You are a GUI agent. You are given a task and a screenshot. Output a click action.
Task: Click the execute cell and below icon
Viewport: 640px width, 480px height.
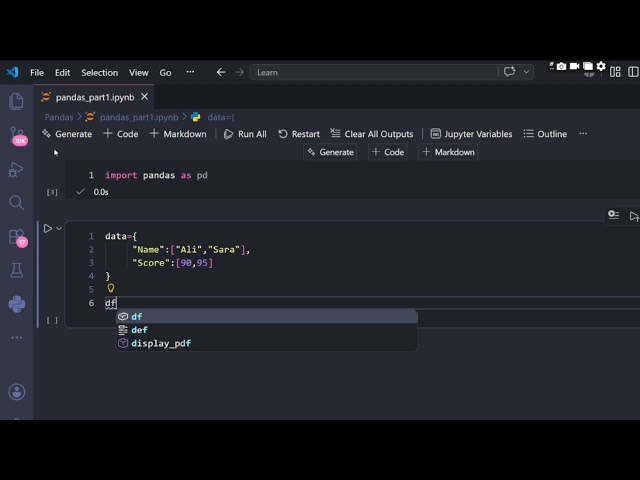(x=634, y=216)
